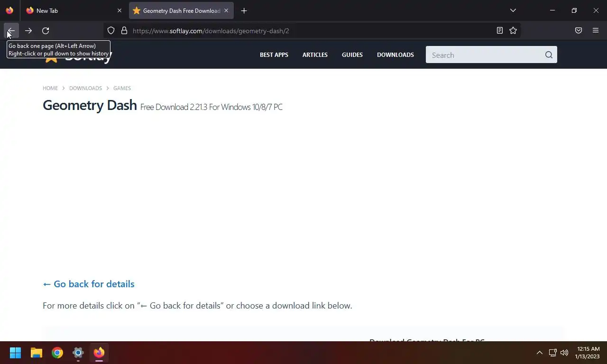List all tabs dropdown arrow
Viewport: 607px width, 364px height.
click(x=513, y=10)
